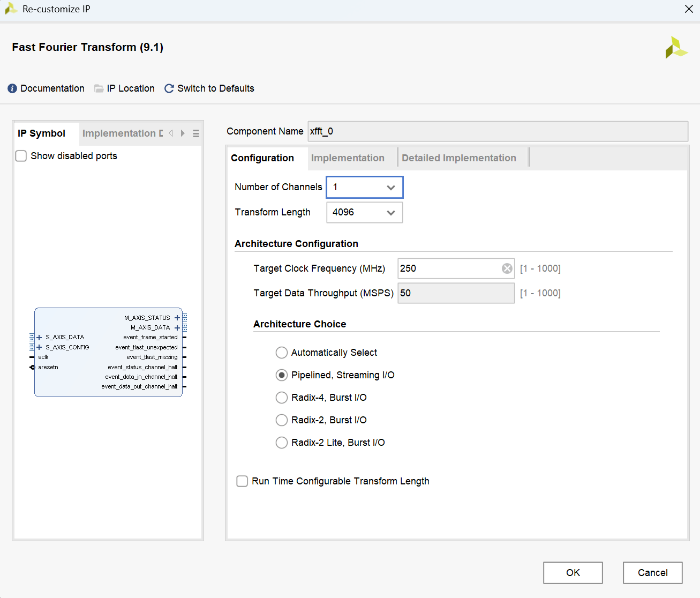700x598 pixels.
Task: Click Switch to Defaults
Action: point(216,88)
